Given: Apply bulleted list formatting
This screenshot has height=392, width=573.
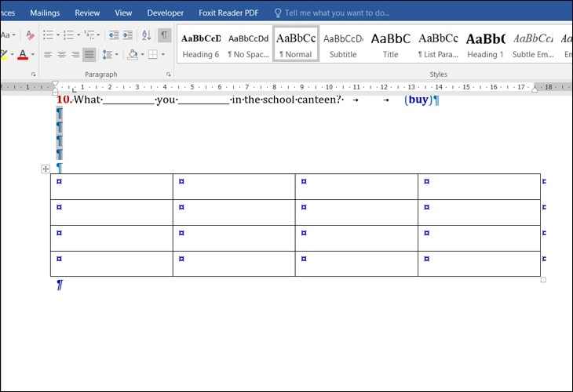Looking at the screenshot, I should tap(48, 35).
